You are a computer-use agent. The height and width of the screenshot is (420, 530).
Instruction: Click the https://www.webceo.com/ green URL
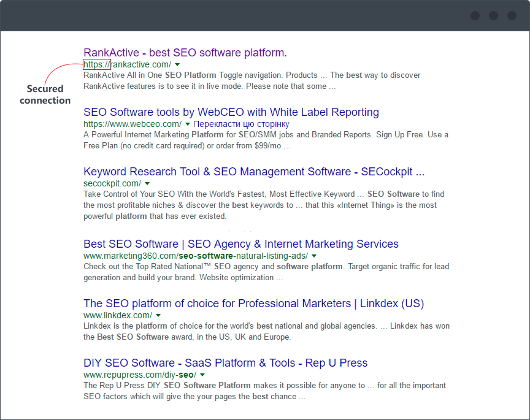coord(132,124)
